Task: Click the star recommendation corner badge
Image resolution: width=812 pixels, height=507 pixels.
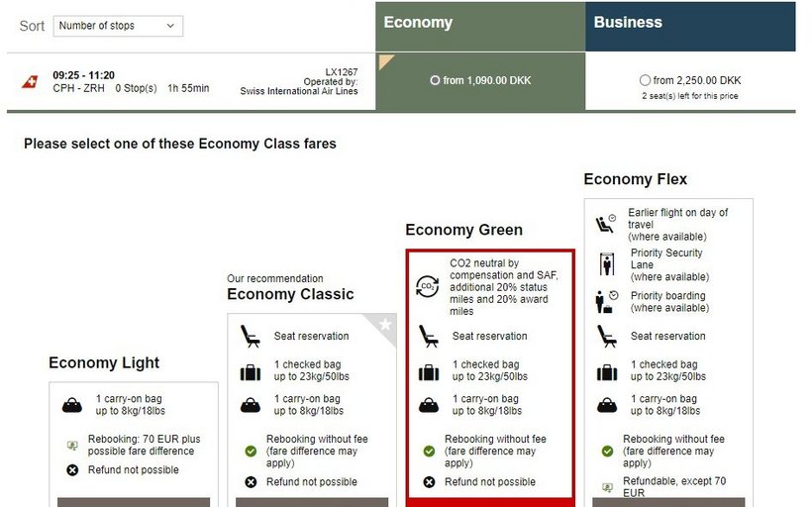Action: point(384,325)
